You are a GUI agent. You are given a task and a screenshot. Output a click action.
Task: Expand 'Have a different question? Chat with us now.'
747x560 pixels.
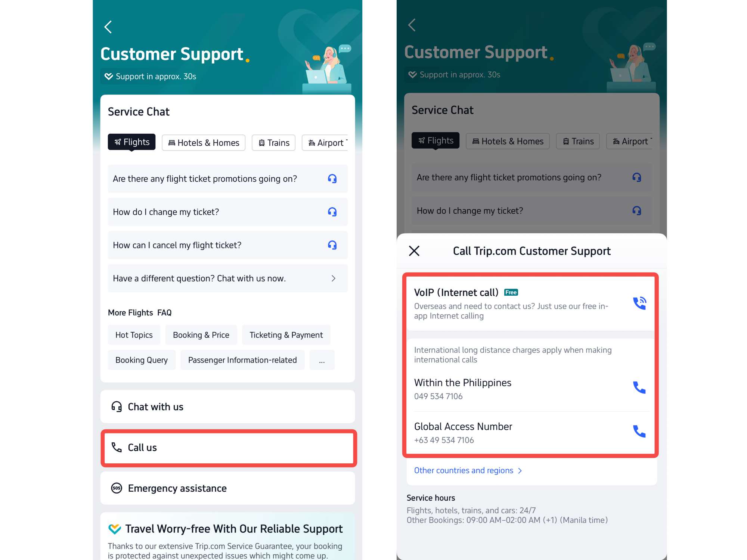(x=227, y=279)
